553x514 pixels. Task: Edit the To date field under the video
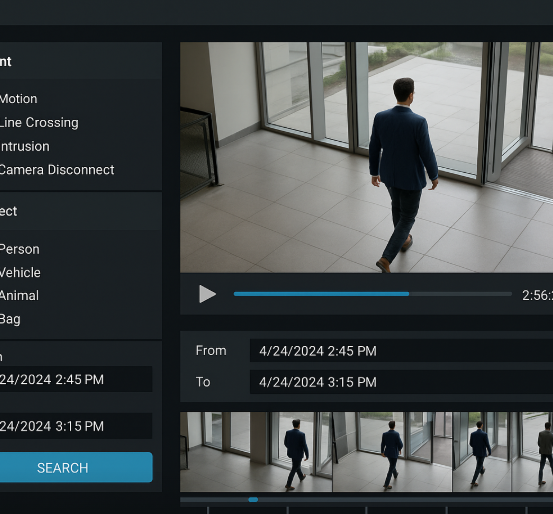click(401, 382)
